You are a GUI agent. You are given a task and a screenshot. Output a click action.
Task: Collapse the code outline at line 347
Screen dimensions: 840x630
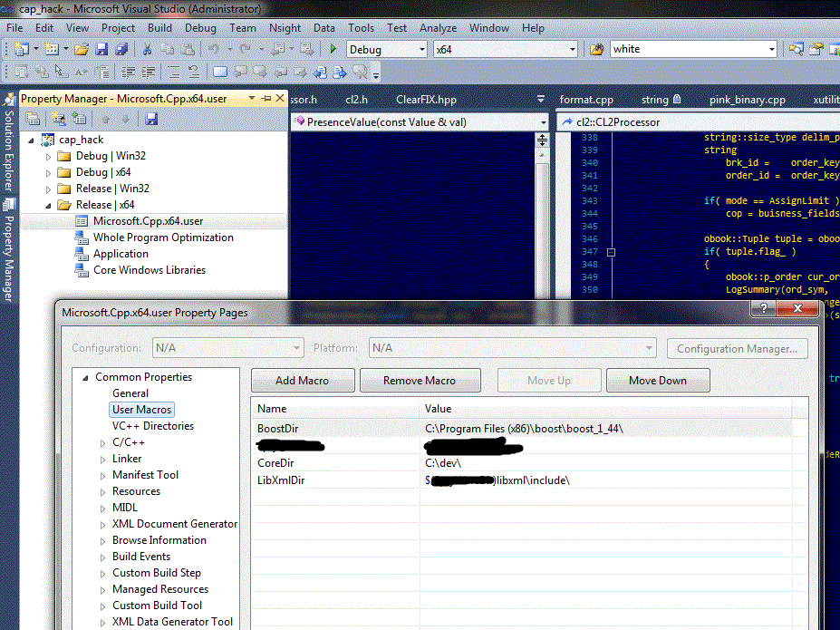coord(611,252)
